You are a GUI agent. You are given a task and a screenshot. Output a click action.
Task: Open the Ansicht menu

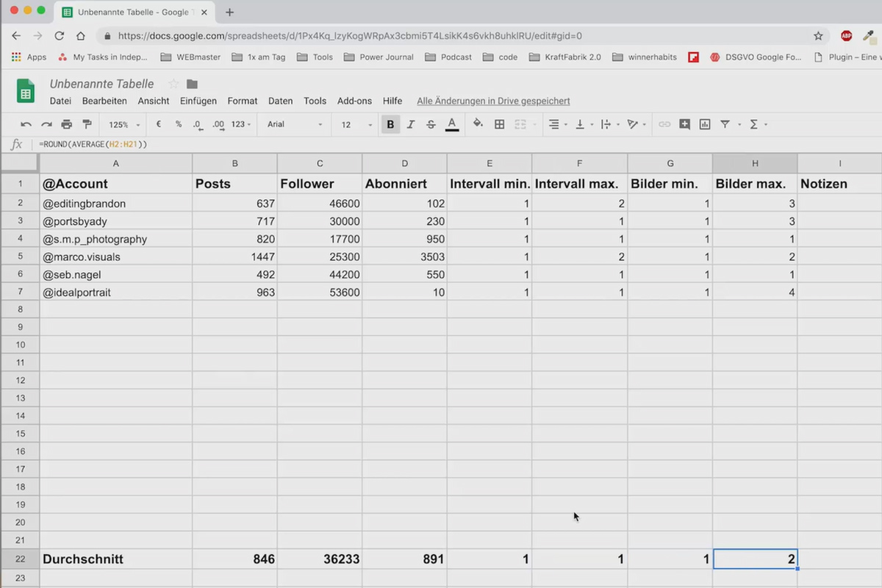pos(154,101)
